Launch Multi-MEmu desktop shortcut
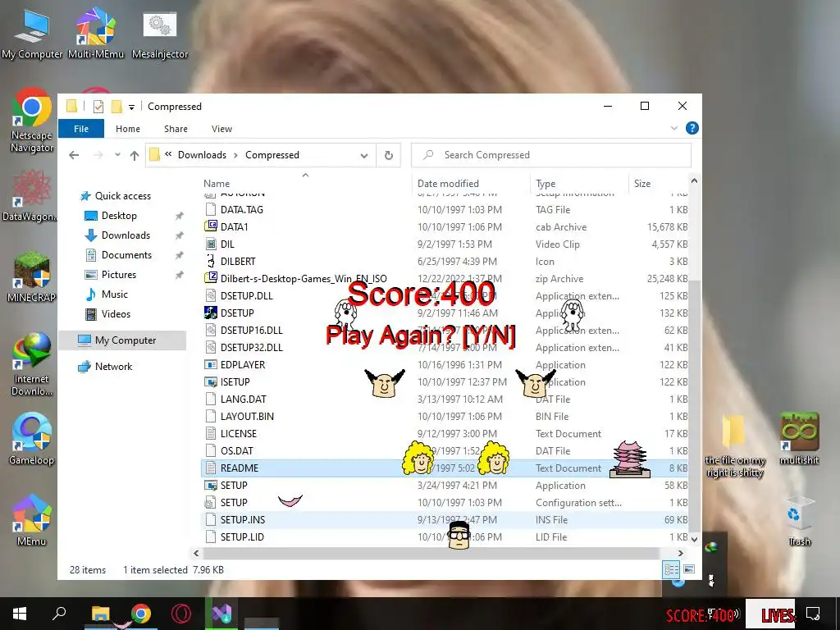 [x=96, y=33]
